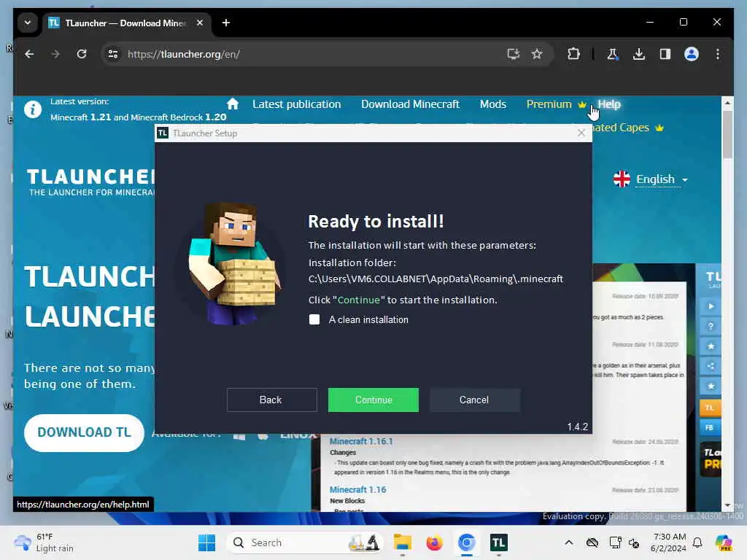Cancel the TLauncher installation
The height and width of the screenshot is (560, 747).
click(474, 400)
